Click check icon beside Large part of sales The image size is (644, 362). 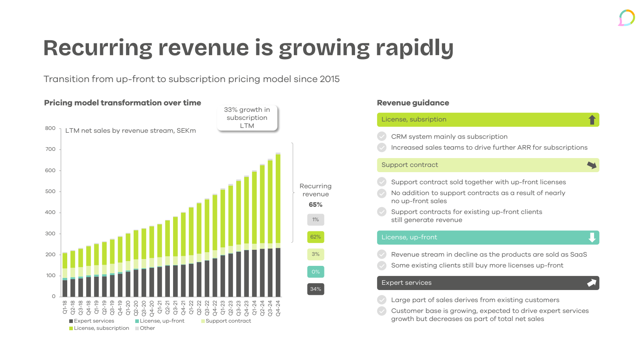(382, 300)
